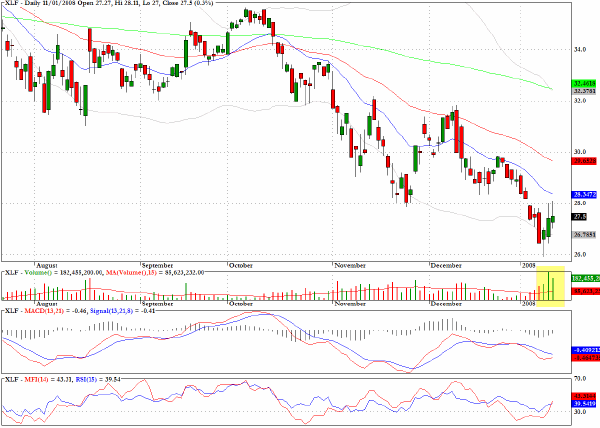The height and width of the screenshot is (428, 600).
Task: Click the gray 32.3781 upper band tag
Action: point(584,91)
